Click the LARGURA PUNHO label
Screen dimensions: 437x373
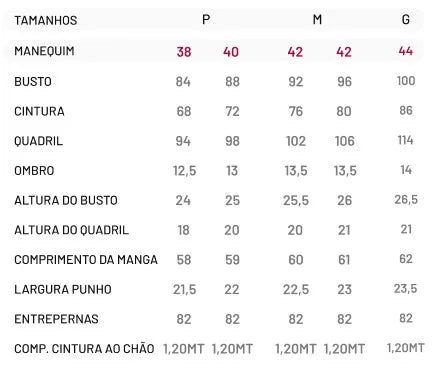point(63,289)
